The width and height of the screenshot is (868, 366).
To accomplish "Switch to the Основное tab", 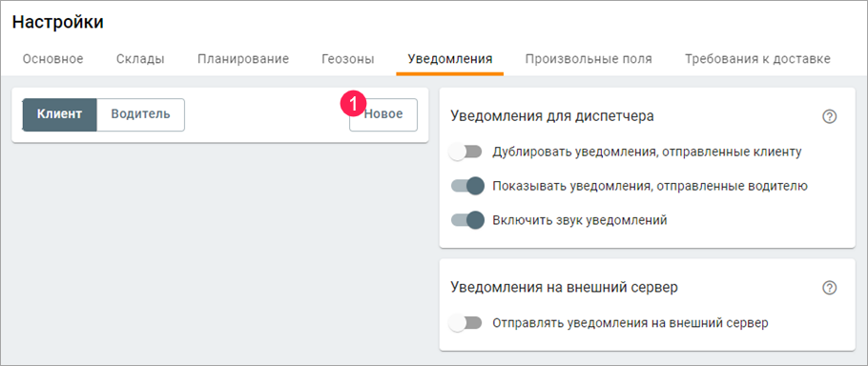I will (x=53, y=59).
